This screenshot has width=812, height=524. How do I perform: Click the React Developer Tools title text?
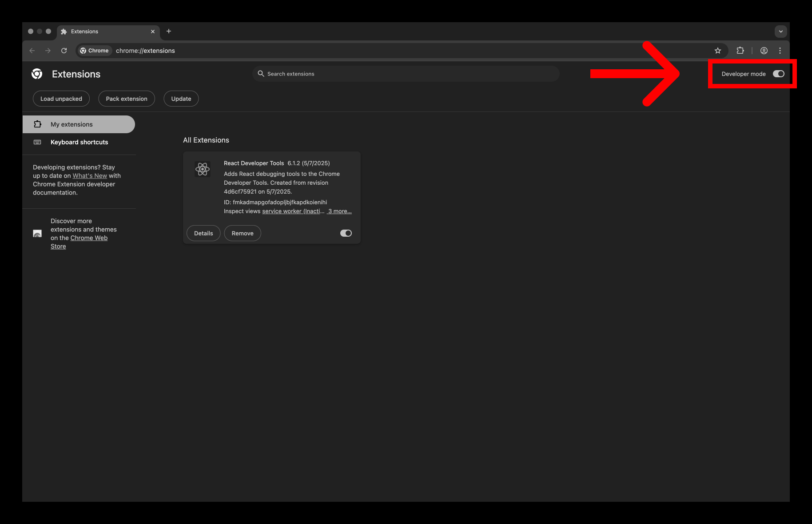click(254, 163)
